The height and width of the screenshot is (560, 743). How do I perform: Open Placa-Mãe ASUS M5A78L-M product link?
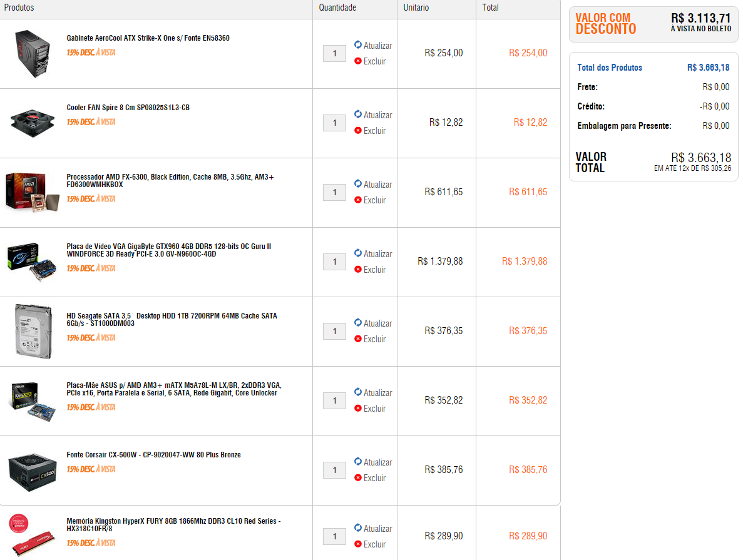[174, 389]
